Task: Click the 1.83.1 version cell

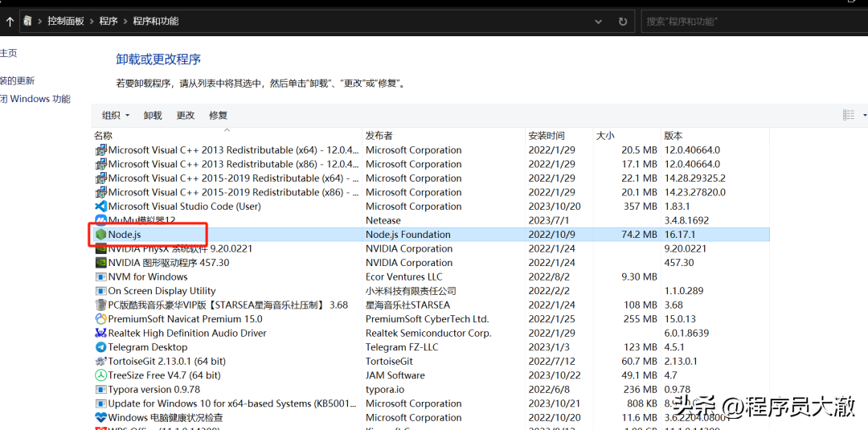Action: 676,207
